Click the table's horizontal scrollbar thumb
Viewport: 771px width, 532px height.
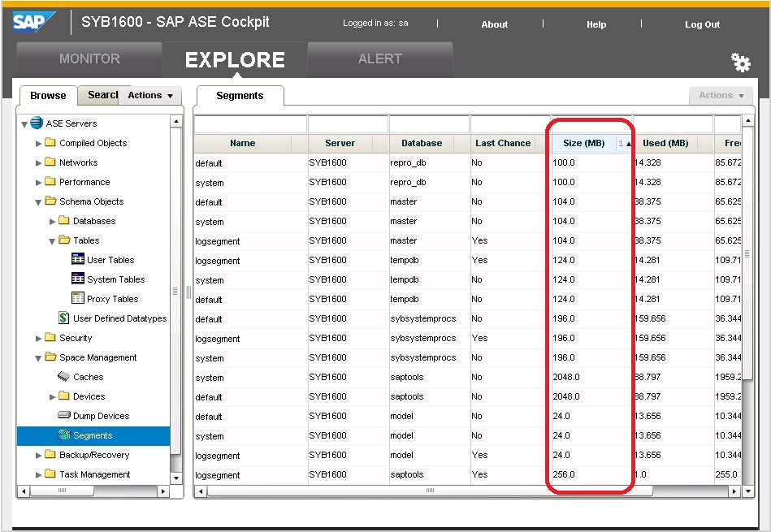click(430, 491)
